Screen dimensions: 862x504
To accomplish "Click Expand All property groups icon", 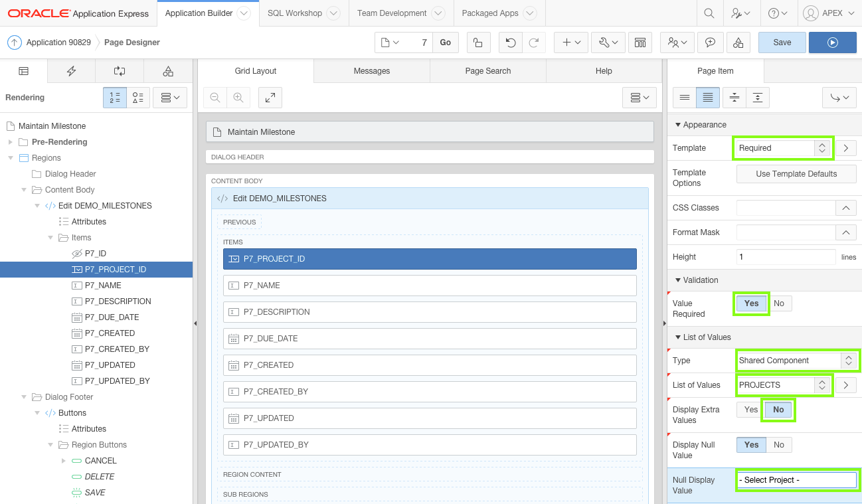I will click(757, 98).
